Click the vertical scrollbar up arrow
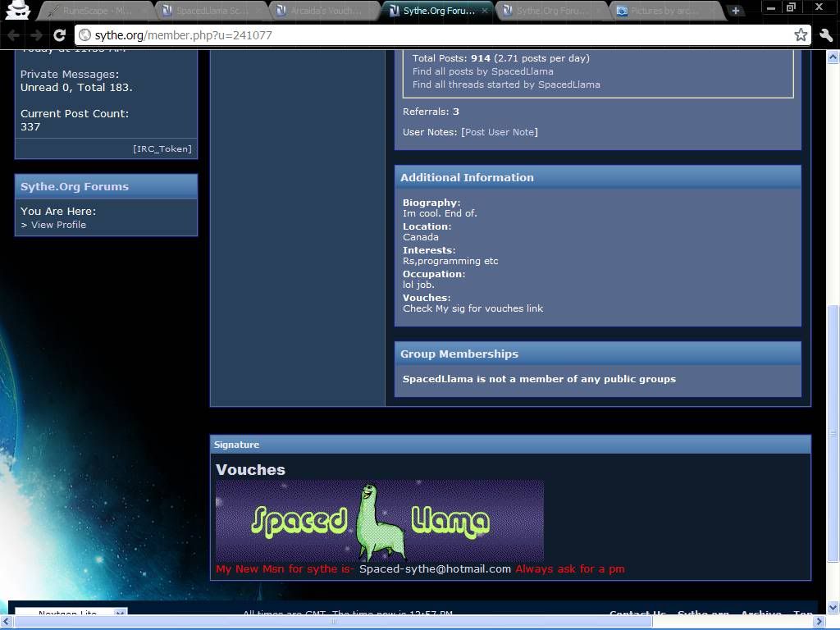 (x=833, y=57)
